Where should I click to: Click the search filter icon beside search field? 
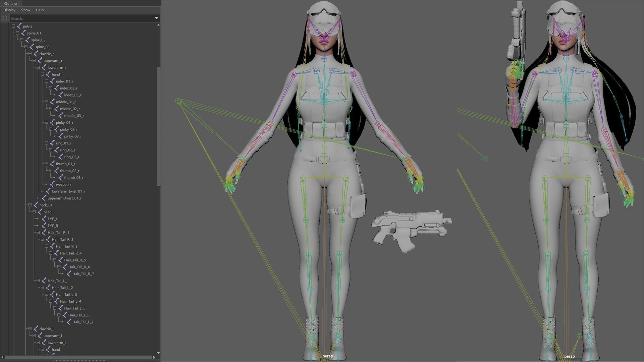(x=5, y=18)
